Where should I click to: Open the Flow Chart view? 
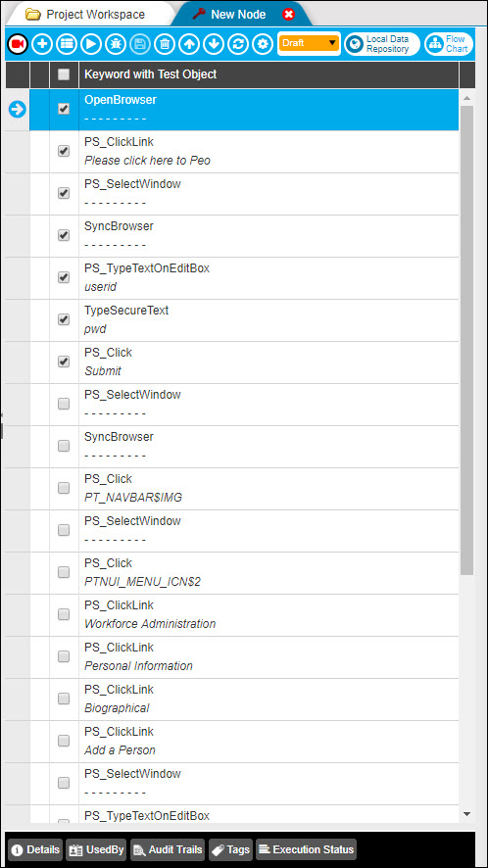click(449, 44)
